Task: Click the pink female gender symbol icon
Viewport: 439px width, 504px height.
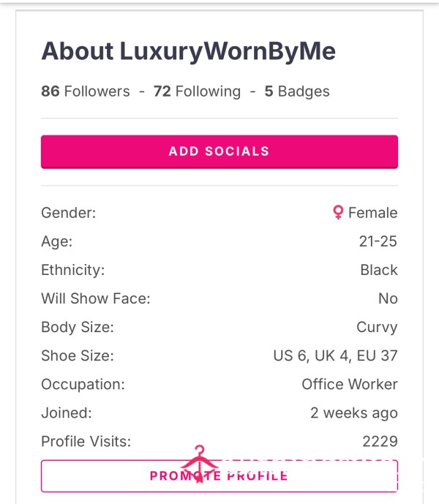Action: (x=338, y=212)
